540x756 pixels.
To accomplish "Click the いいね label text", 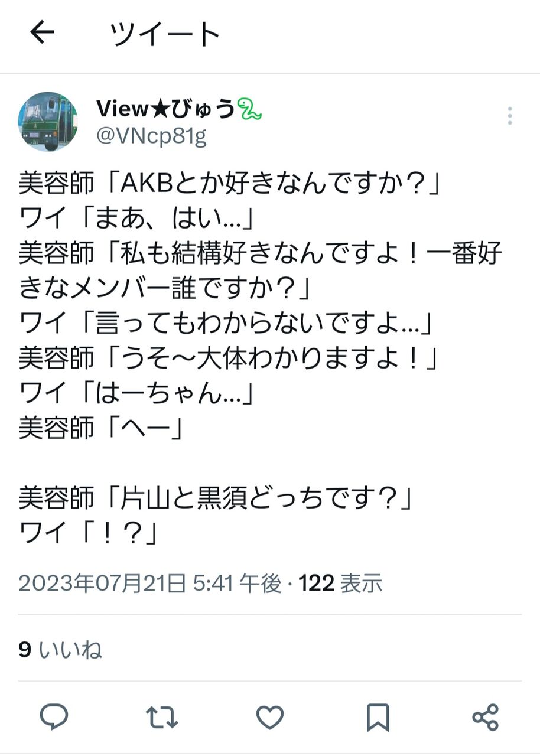I will (x=70, y=650).
